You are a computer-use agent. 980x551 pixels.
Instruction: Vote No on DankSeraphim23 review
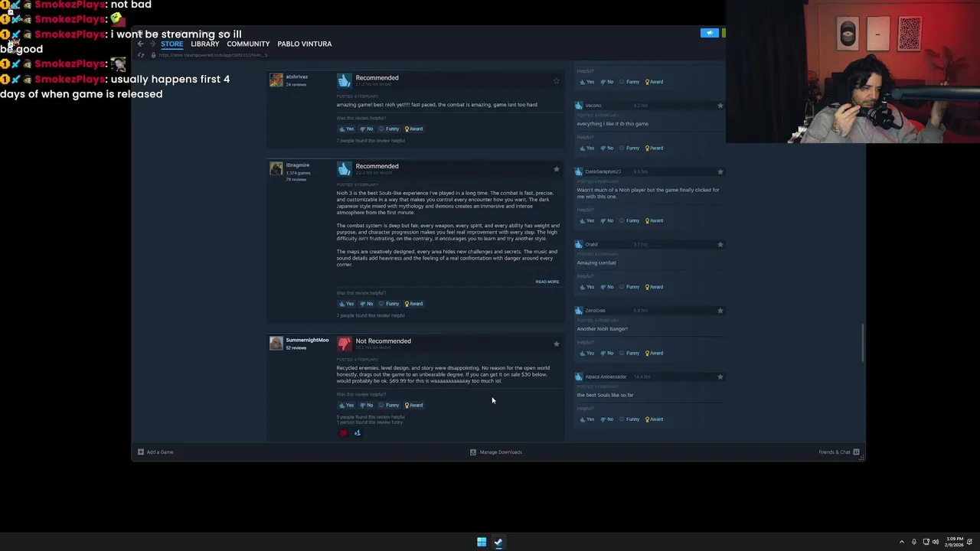tap(607, 220)
